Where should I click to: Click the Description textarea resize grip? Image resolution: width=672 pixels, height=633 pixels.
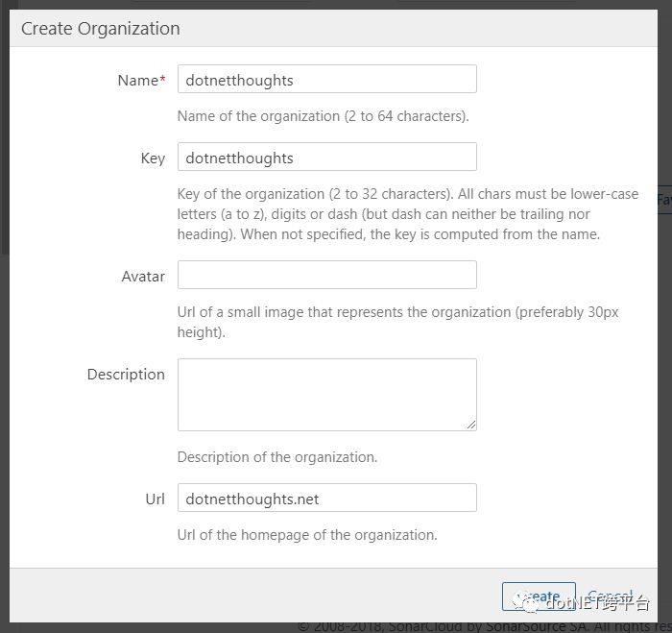[471, 425]
